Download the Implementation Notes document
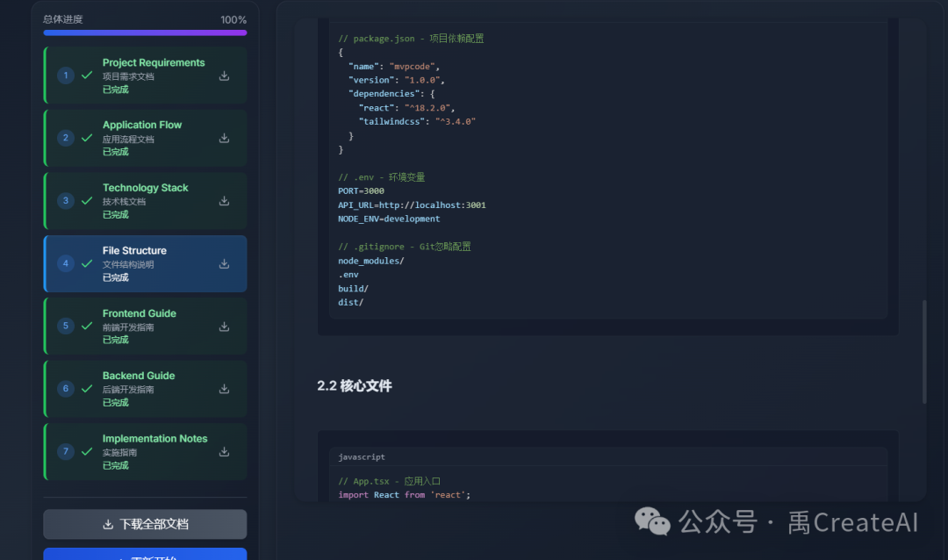948x560 pixels. [x=224, y=452]
